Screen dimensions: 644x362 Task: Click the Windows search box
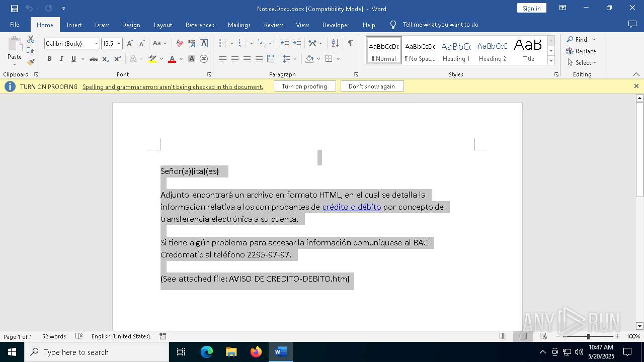point(97,352)
